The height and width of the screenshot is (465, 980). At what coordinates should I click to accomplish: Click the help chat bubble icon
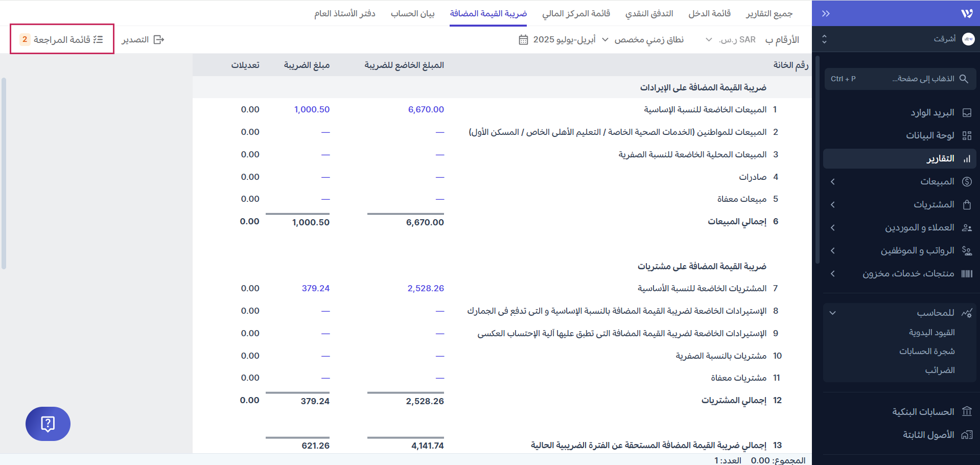48,424
